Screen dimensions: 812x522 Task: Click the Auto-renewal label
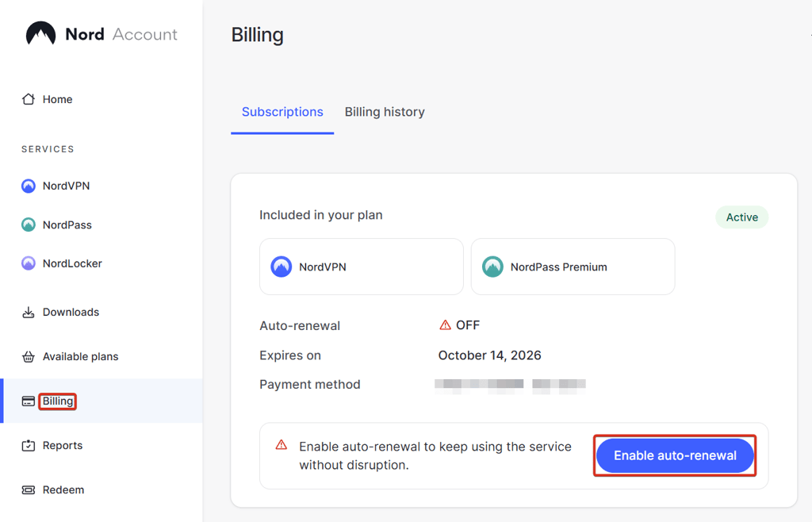pos(300,326)
